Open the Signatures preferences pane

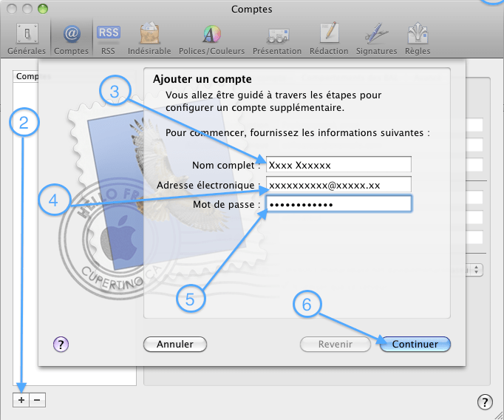click(376, 38)
